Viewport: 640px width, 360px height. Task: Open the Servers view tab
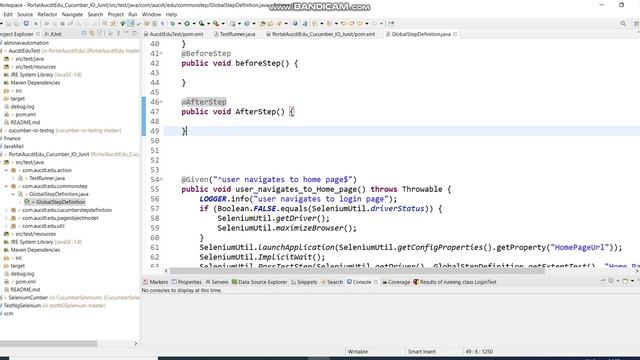(x=217, y=282)
